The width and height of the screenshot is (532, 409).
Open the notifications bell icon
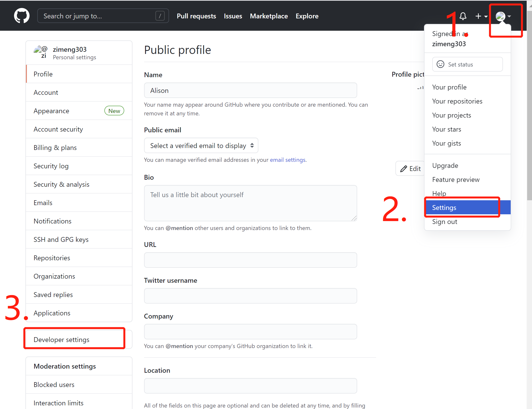click(x=463, y=16)
